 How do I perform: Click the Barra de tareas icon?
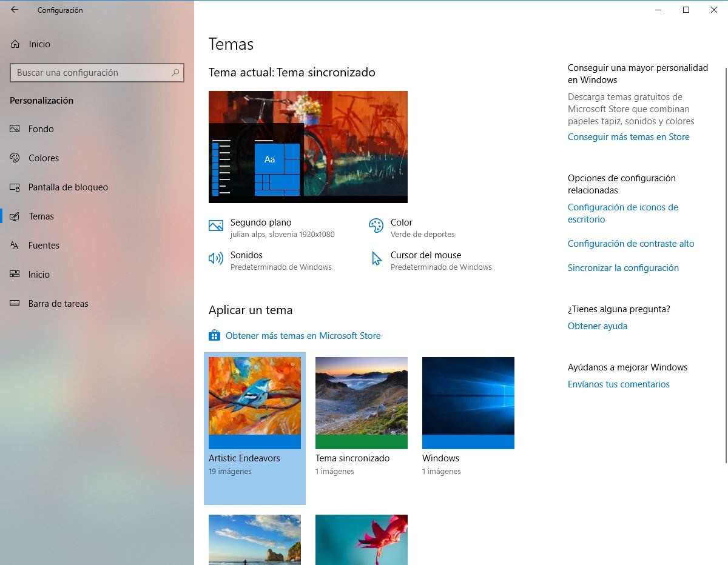click(x=15, y=304)
